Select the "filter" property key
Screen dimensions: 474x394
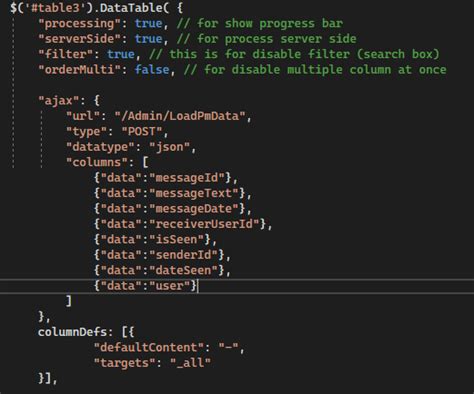65,54
